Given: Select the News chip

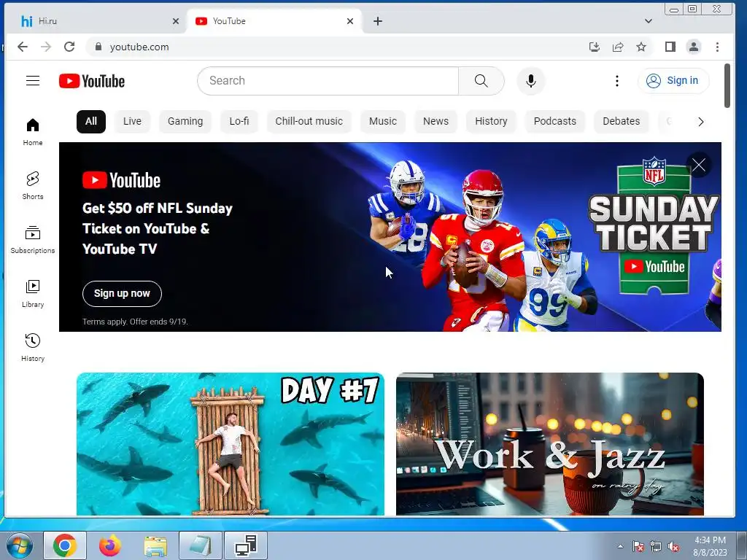Looking at the screenshot, I should (436, 122).
